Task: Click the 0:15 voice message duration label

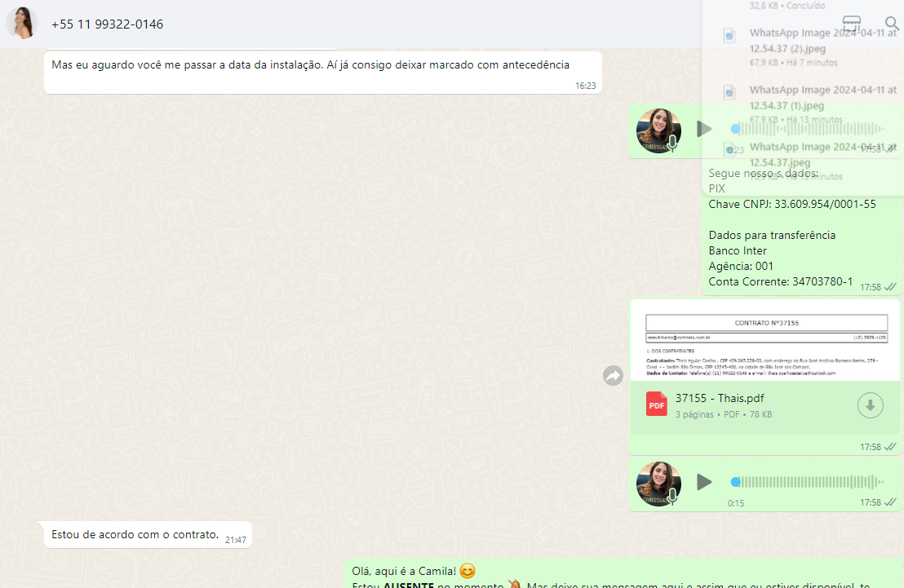Action: [x=736, y=503]
